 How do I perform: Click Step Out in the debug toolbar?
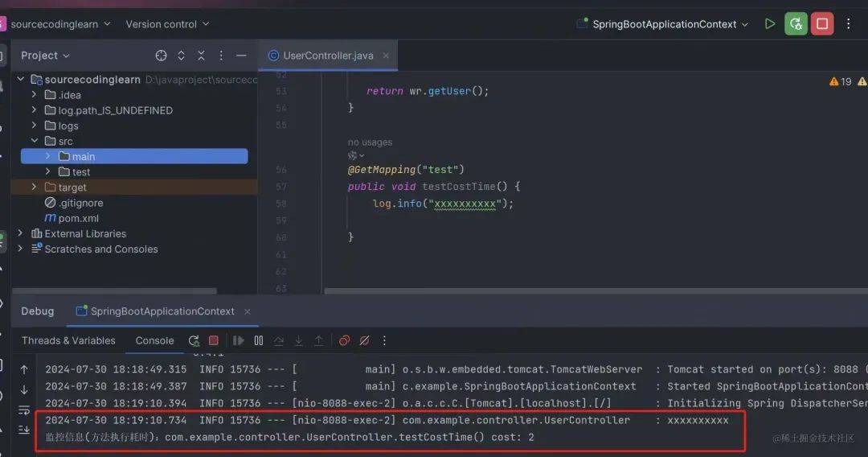(x=319, y=340)
